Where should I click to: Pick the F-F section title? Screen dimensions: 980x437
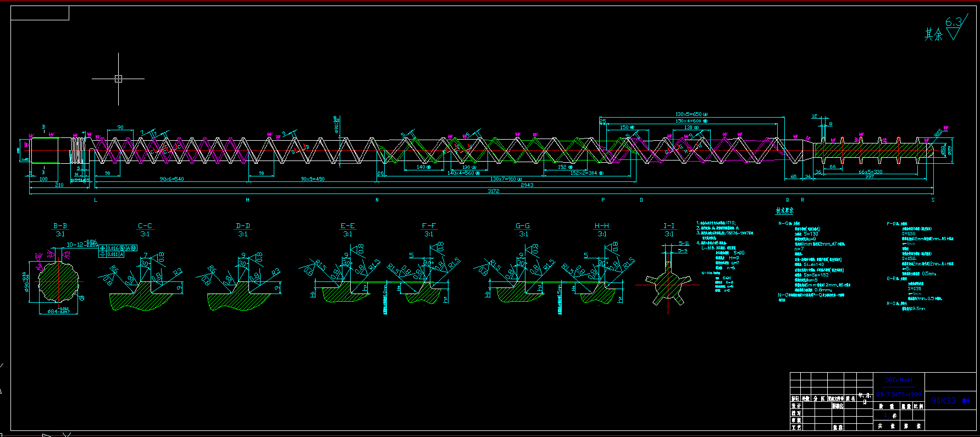pos(429,226)
